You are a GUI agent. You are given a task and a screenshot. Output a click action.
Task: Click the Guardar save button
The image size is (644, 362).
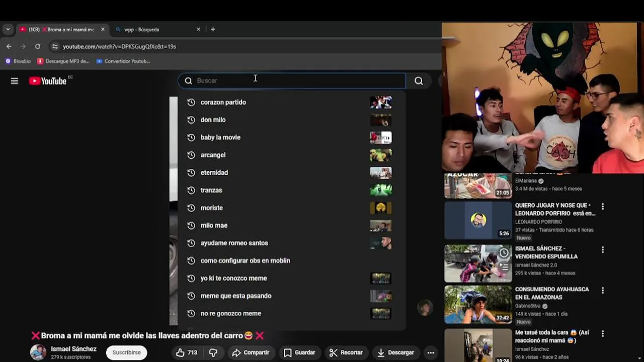pyautogui.click(x=300, y=352)
